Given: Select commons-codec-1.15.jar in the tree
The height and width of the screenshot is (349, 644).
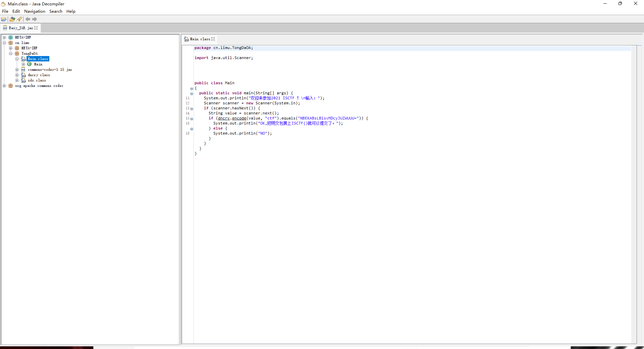Looking at the screenshot, I should 50,69.
